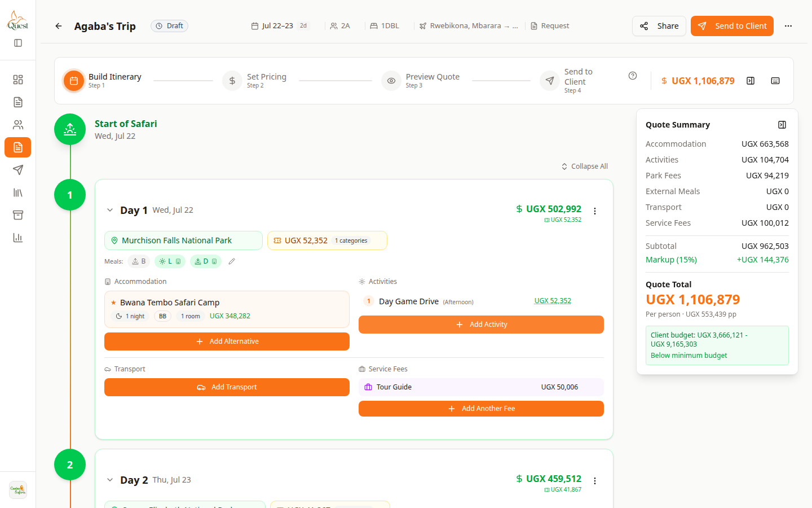The width and height of the screenshot is (812, 508).
Task: Go to Preview Quote step 3
Action: point(421,81)
